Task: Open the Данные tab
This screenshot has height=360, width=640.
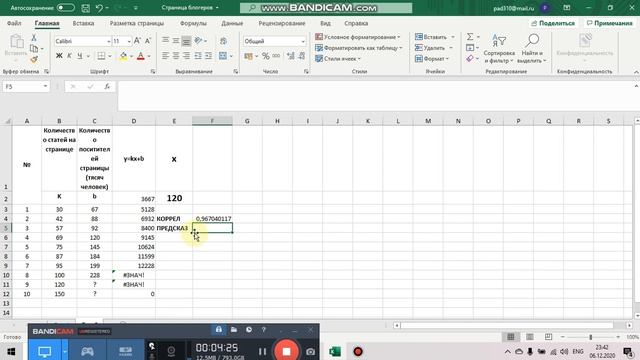Action: (x=232, y=23)
